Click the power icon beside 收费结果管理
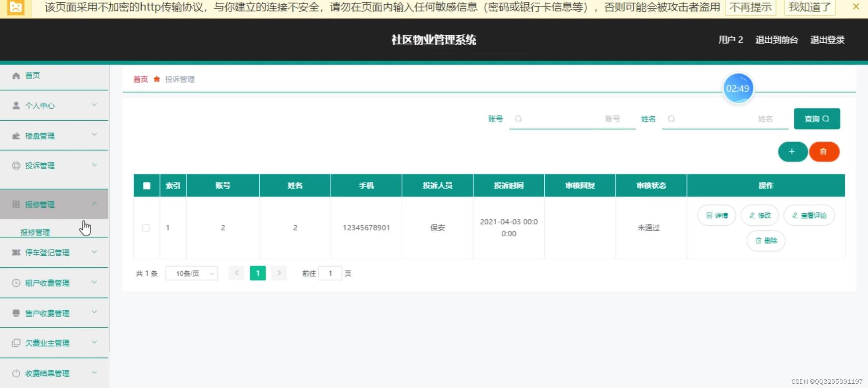Viewport: 868px width, 388px height. click(16, 373)
